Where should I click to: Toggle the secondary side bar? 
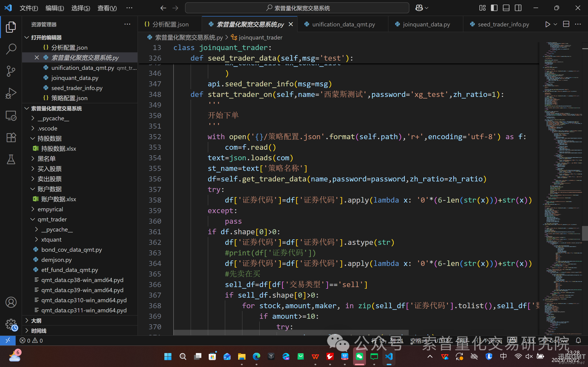pyautogui.click(x=518, y=8)
